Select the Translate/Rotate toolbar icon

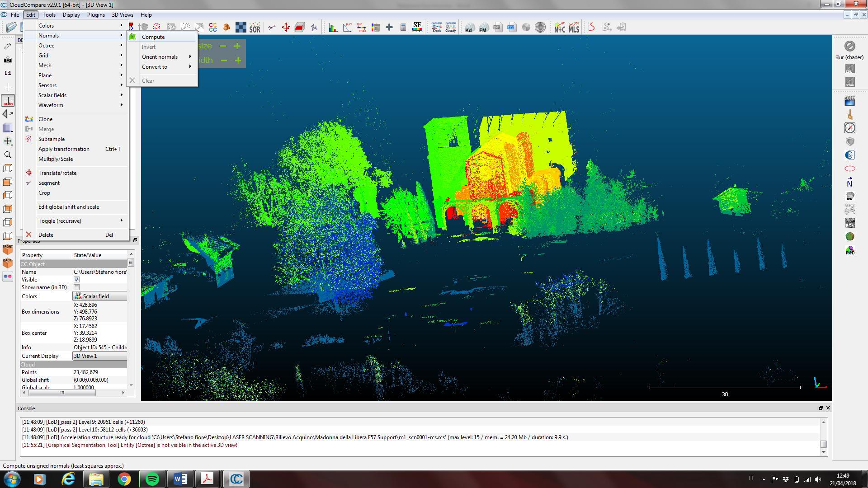click(286, 28)
